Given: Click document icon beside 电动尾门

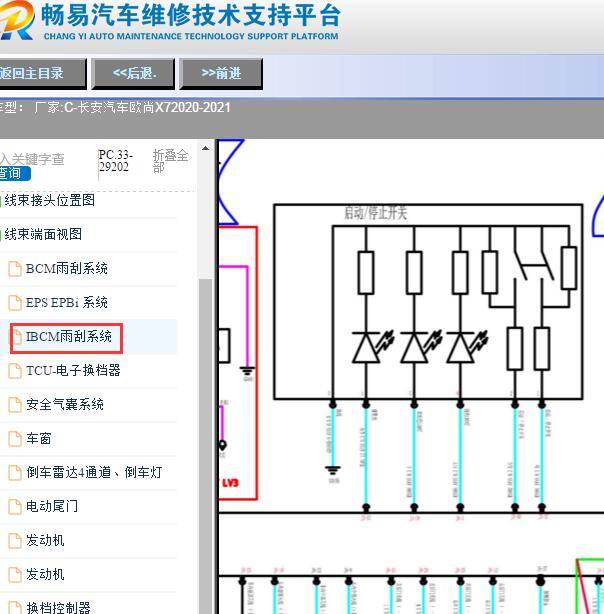Looking at the screenshot, I should coord(15,506).
